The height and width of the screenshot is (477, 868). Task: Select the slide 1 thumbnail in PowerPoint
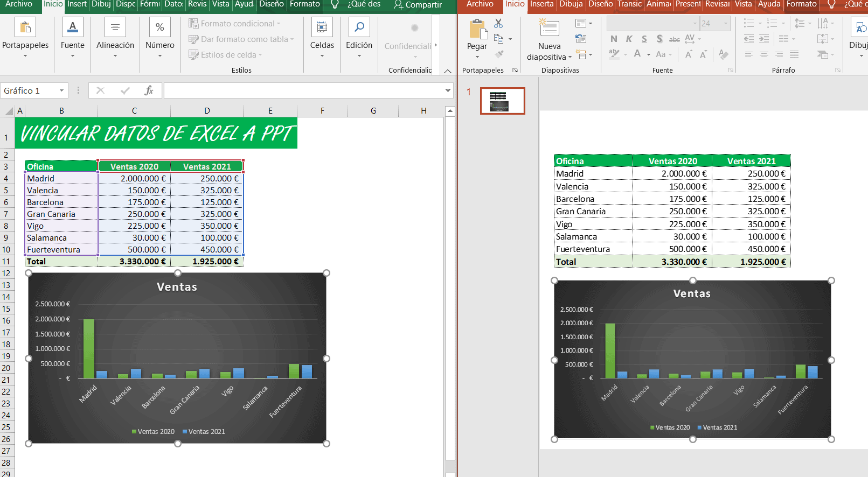click(502, 101)
